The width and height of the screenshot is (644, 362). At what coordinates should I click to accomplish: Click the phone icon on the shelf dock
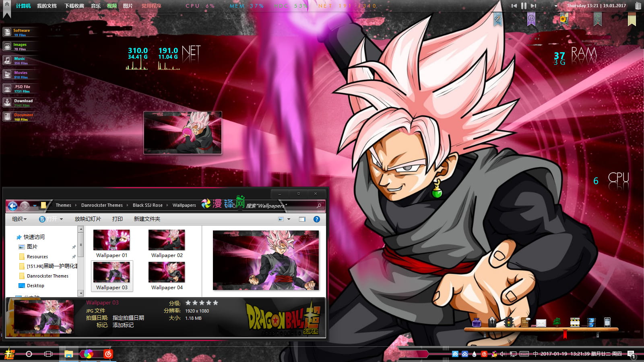pos(607,322)
